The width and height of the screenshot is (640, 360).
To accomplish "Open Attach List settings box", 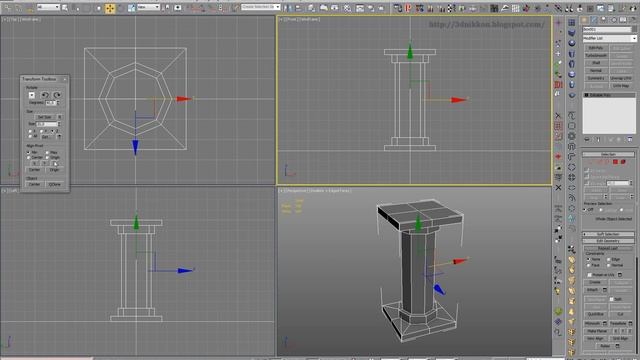I will click(x=604, y=290).
